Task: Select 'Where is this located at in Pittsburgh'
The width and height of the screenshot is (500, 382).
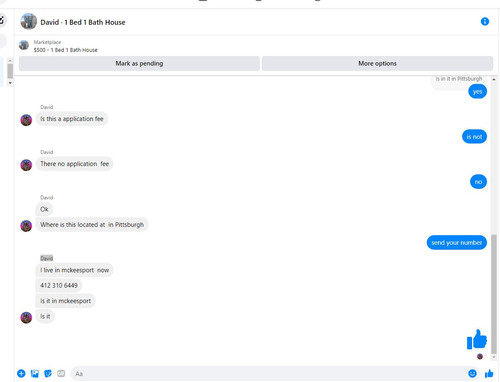Action: pos(92,225)
